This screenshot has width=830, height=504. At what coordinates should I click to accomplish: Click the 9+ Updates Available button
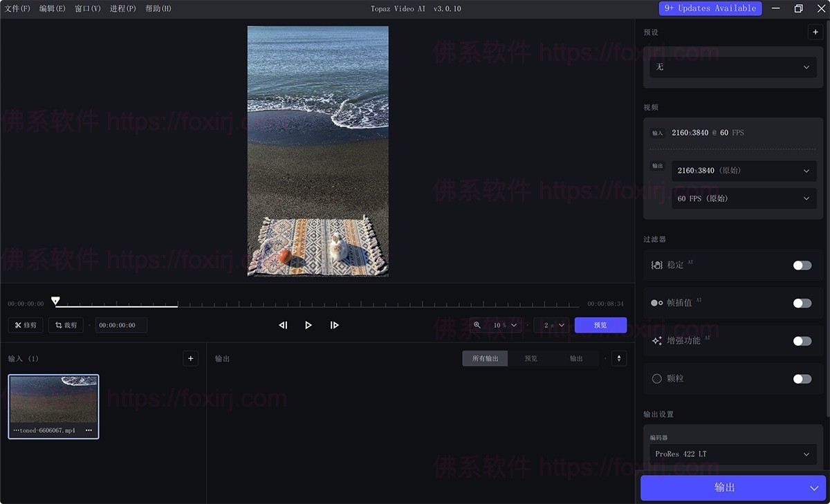tap(710, 8)
